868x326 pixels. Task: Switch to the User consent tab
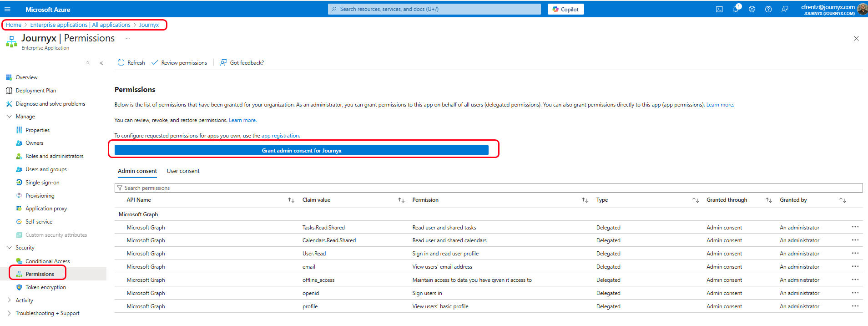[x=183, y=171]
